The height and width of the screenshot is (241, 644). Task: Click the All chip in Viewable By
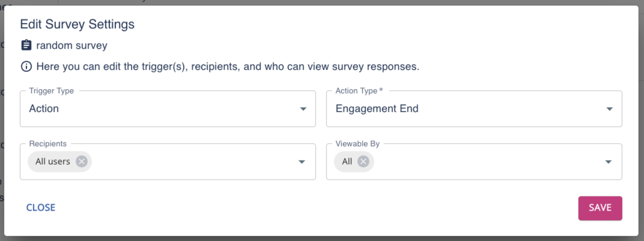(x=347, y=162)
